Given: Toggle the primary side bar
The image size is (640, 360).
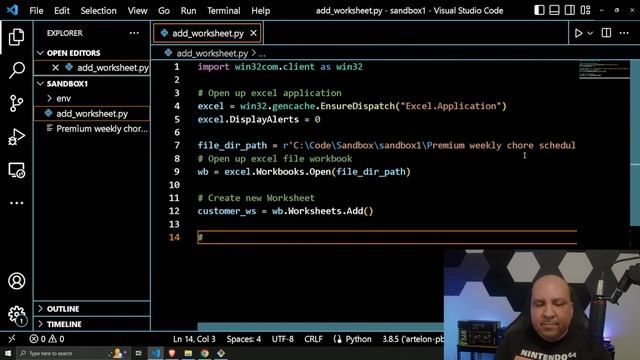Looking at the screenshot, I should 539,10.
